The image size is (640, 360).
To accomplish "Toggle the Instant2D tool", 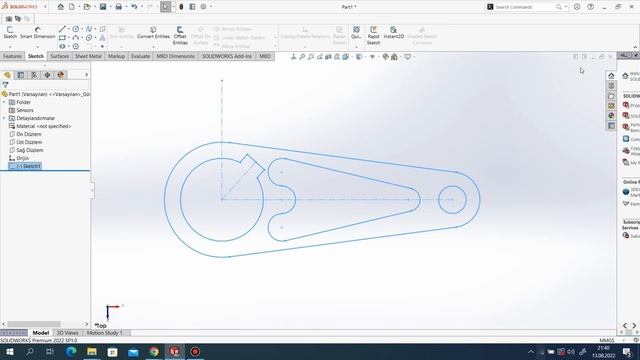I will pos(393,33).
